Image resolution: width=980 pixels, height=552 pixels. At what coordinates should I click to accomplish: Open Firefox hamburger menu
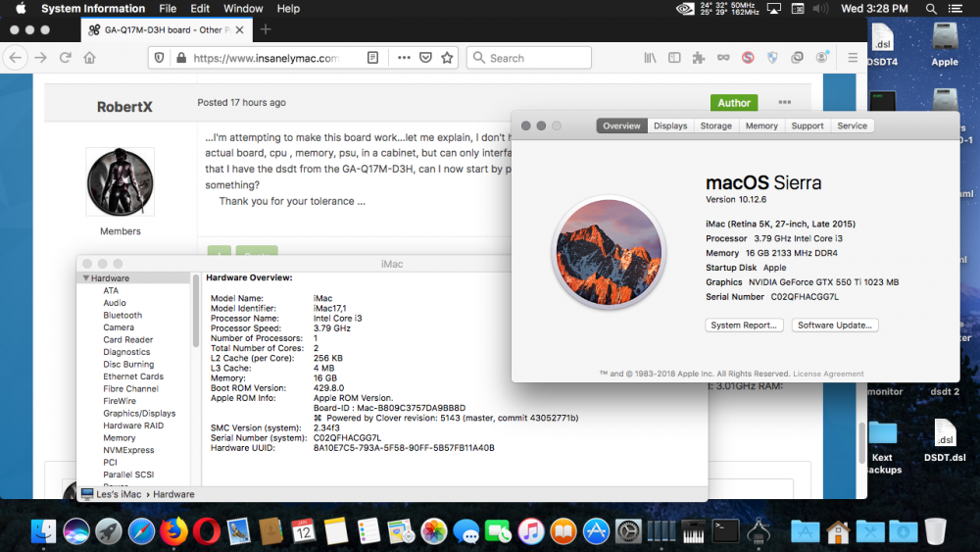pyautogui.click(x=853, y=58)
